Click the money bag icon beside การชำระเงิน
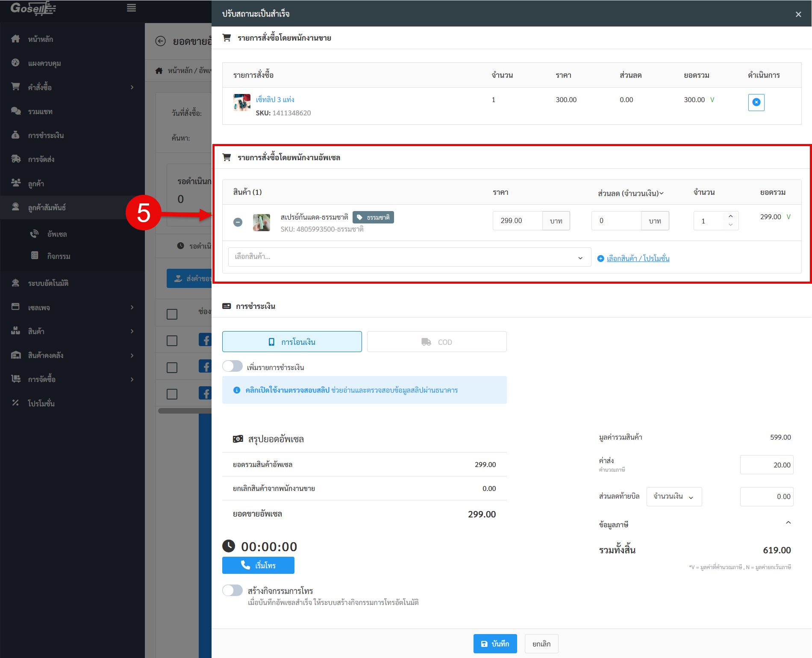The image size is (812, 658). [x=15, y=135]
